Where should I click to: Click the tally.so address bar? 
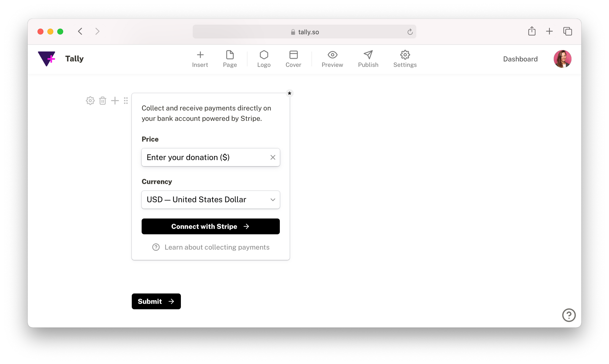tap(304, 32)
